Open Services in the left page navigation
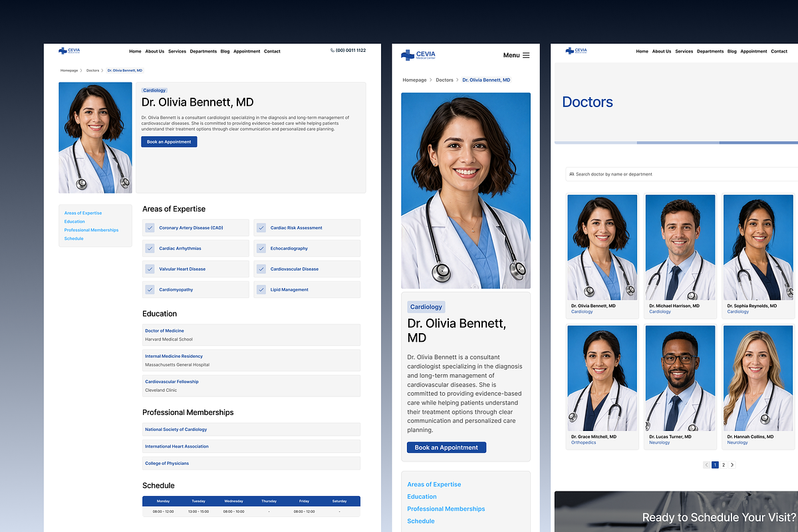This screenshot has width=798, height=532. [x=177, y=51]
